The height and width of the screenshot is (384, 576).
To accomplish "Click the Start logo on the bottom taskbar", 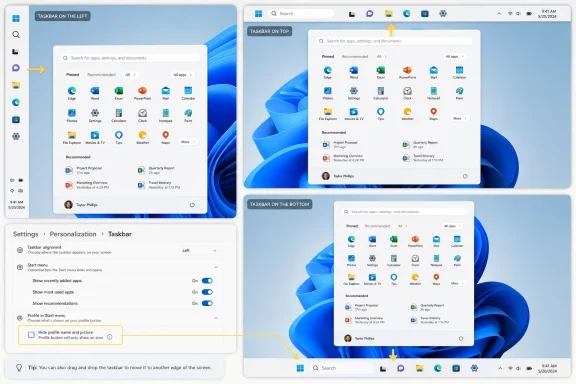I will 300,368.
